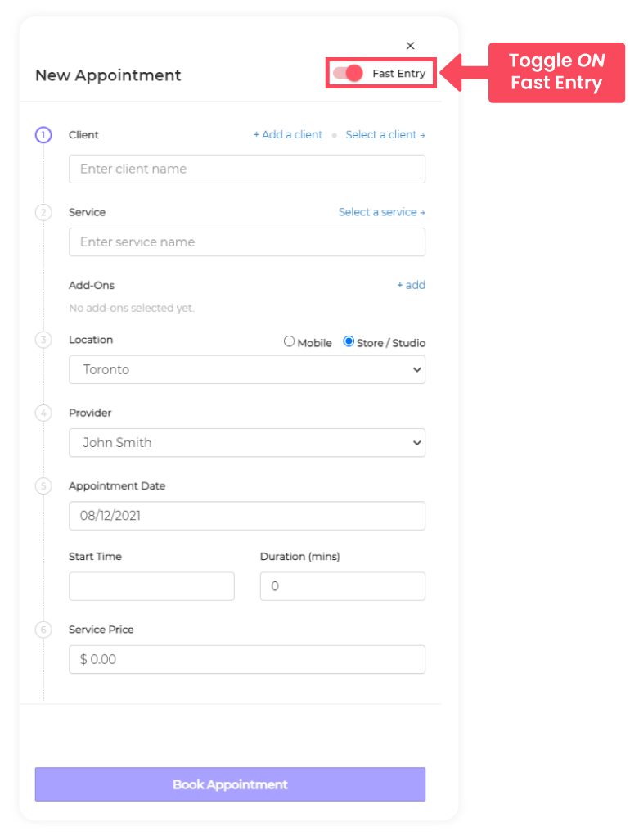Open the Toronto location dropdown

pyautogui.click(x=246, y=369)
